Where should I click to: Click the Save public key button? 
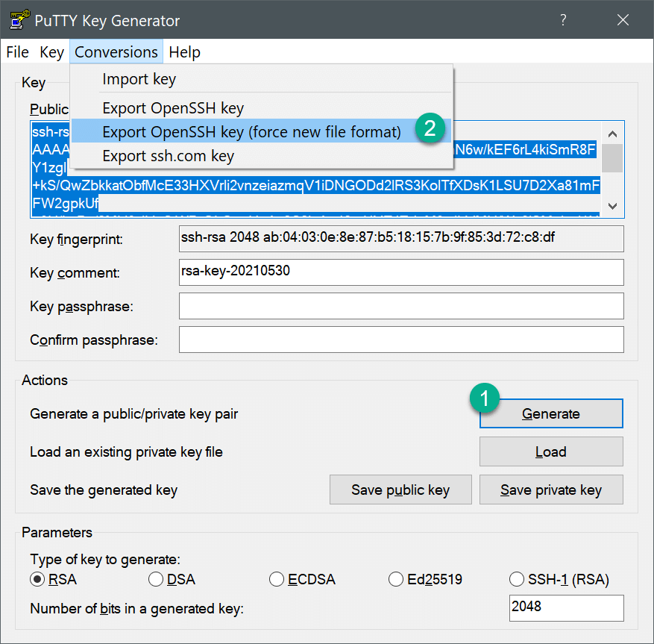pos(400,490)
